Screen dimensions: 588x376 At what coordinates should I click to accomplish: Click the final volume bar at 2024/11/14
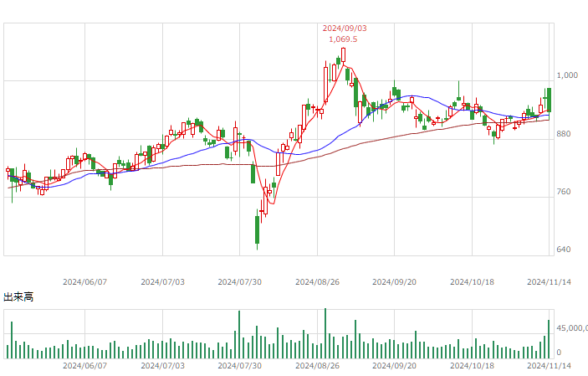(549, 339)
